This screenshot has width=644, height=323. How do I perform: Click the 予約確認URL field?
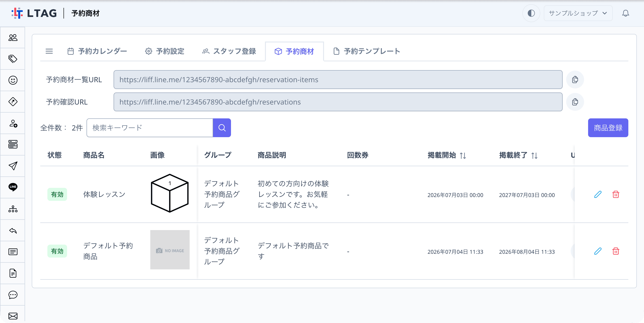(x=338, y=102)
